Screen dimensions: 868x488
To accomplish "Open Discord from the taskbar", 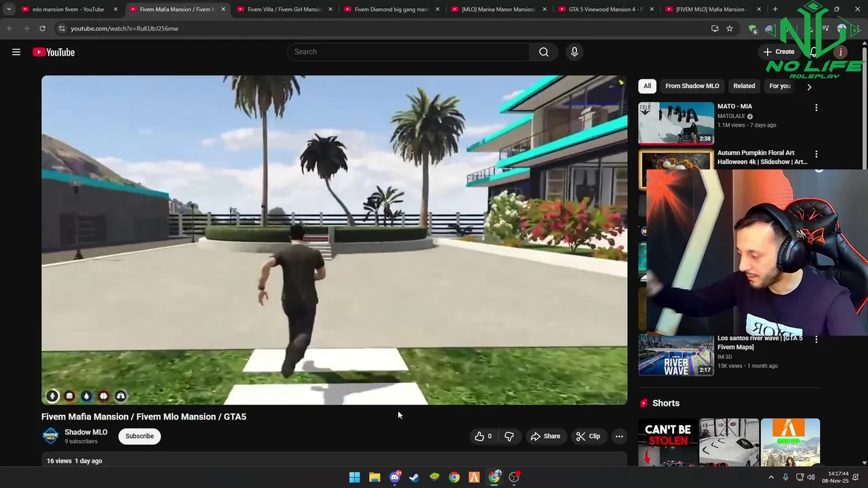I will pyautogui.click(x=395, y=477).
